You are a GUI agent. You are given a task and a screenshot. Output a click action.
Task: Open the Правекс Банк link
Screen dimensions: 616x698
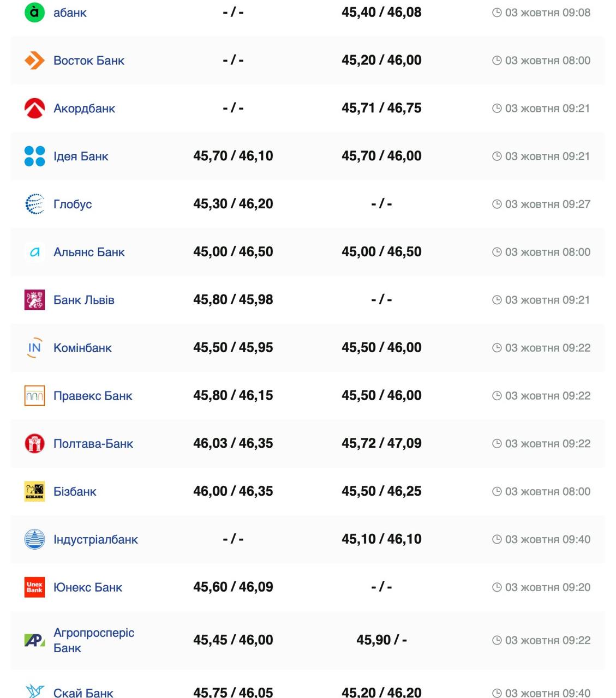tap(93, 396)
